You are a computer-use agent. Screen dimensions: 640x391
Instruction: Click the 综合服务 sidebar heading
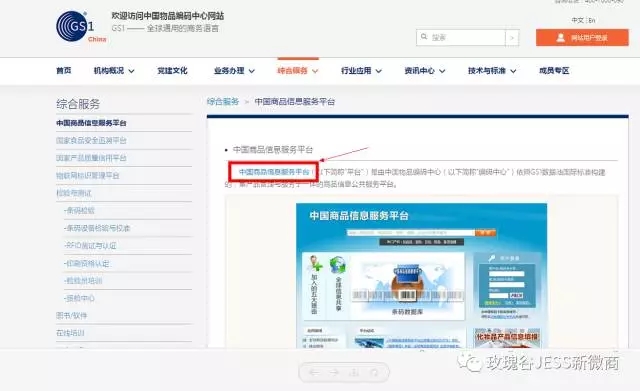[78, 104]
